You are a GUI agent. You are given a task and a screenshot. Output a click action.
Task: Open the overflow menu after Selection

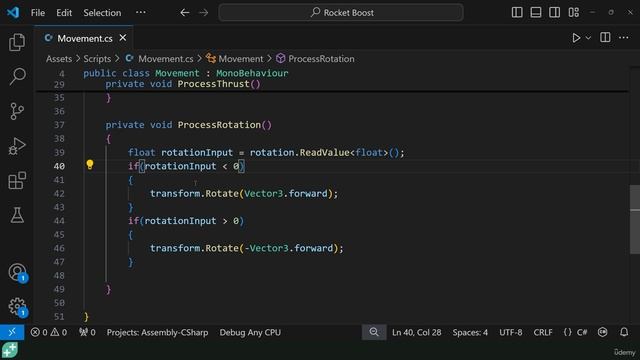[x=141, y=12]
